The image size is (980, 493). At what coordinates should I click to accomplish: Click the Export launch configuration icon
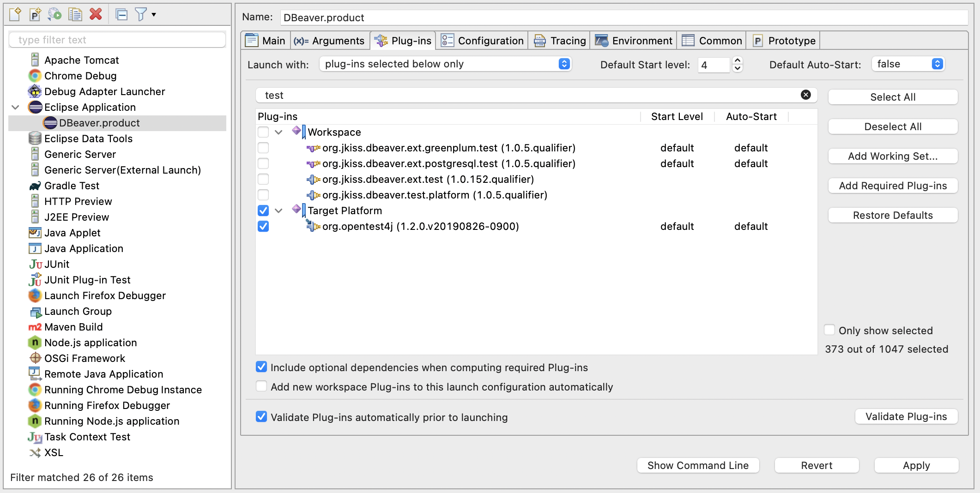(55, 14)
